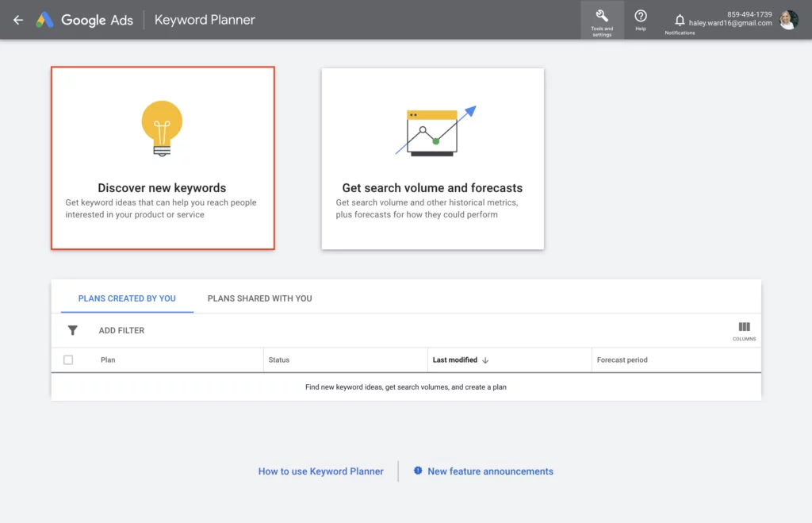The width and height of the screenshot is (812, 523).
Task: View Notifications bell icon
Action: (x=680, y=20)
